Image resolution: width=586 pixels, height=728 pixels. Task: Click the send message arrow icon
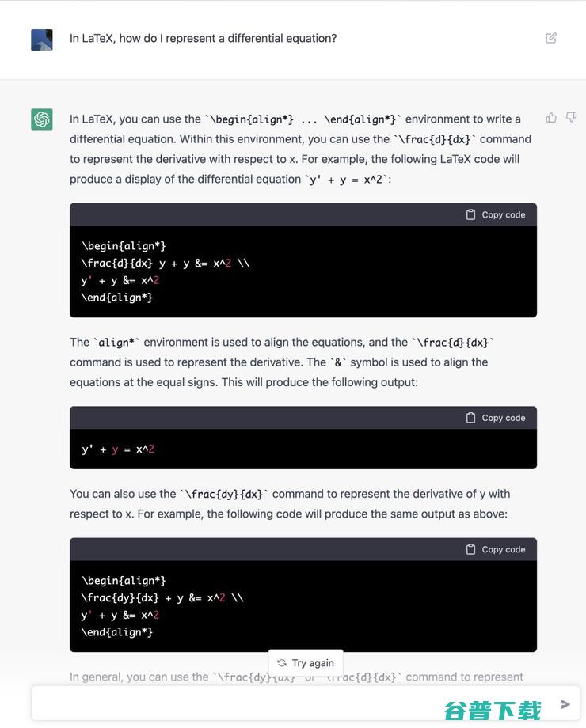(x=565, y=703)
